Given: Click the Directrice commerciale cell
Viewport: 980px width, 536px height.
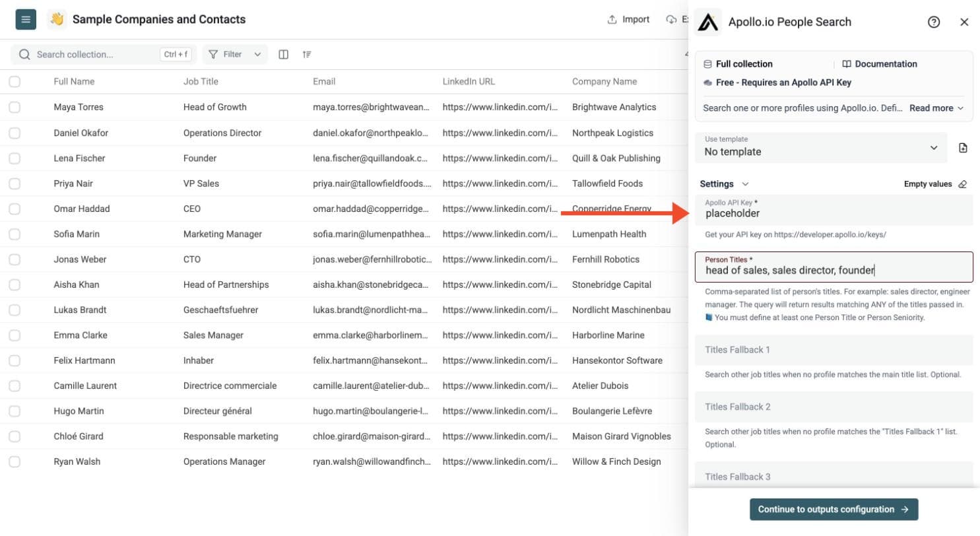Looking at the screenshot, I should (230, 385).
